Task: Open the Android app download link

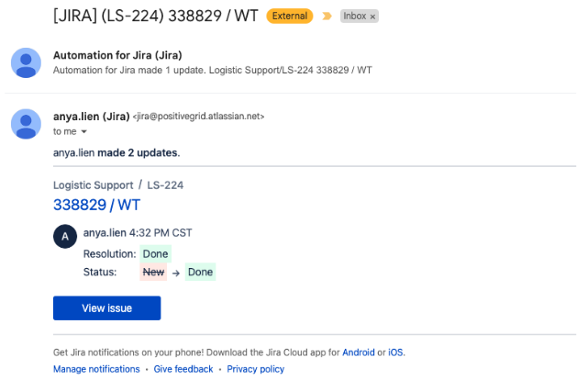Action: pos(358,352)
